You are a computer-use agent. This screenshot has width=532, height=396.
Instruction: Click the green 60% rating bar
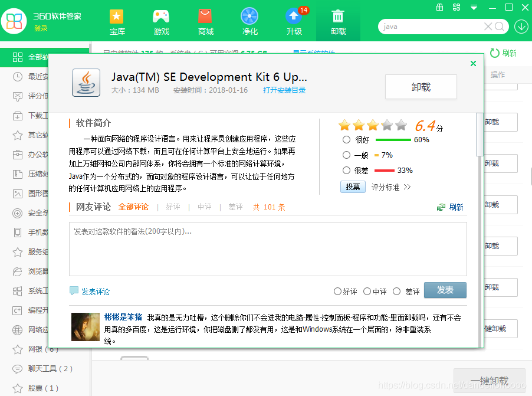click(393, 140)
